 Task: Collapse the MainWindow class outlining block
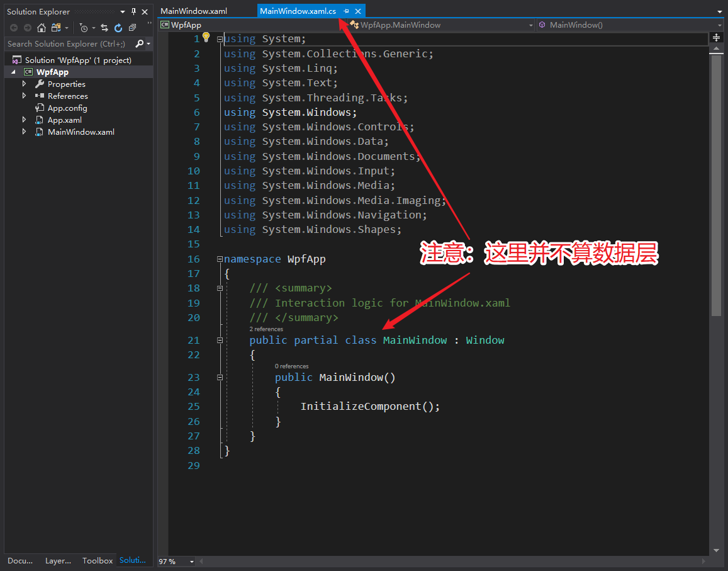pos(220,341)
